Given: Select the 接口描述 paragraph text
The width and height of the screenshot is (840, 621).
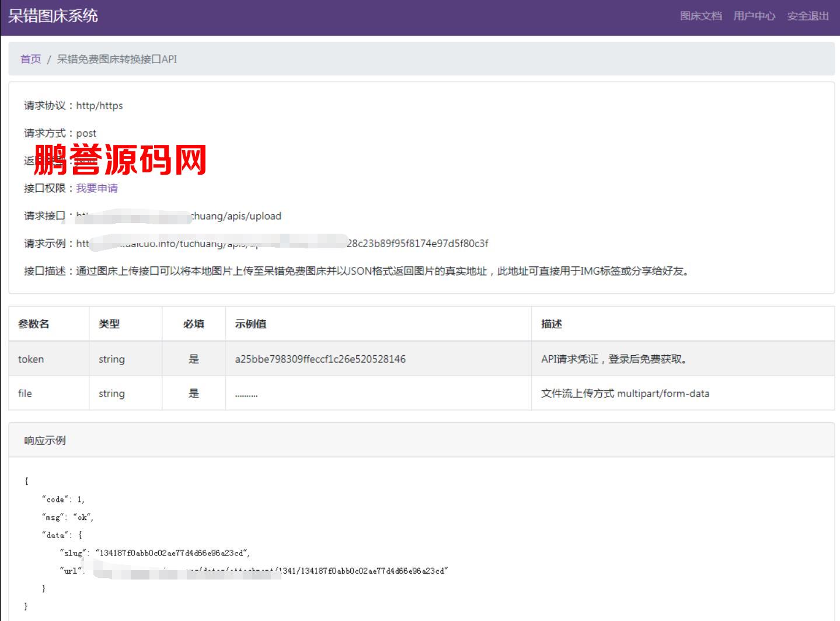Looking at the screenshot, I should click(x=357, y=271).
